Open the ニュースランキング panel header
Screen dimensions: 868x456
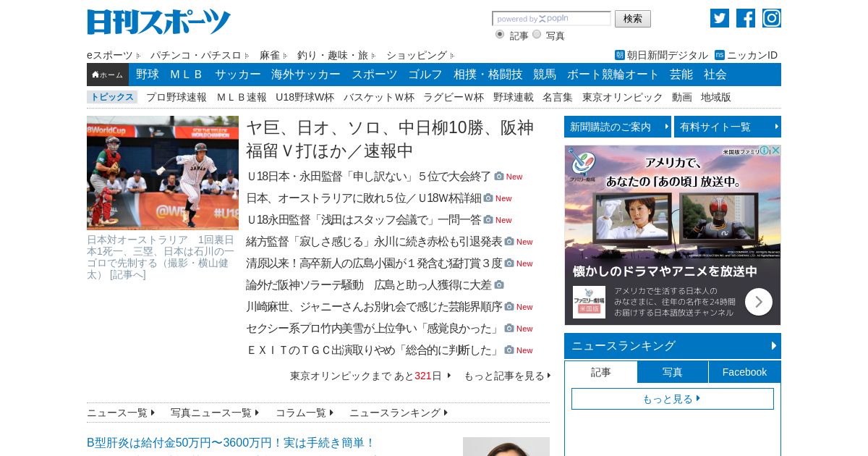tap(673, 346)
